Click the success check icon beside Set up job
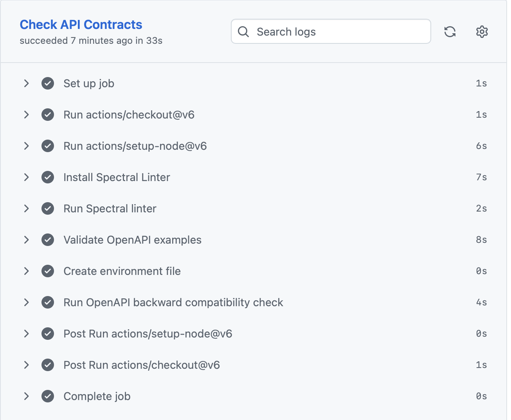This screenshot has width=511, height=420. (47, 83)
